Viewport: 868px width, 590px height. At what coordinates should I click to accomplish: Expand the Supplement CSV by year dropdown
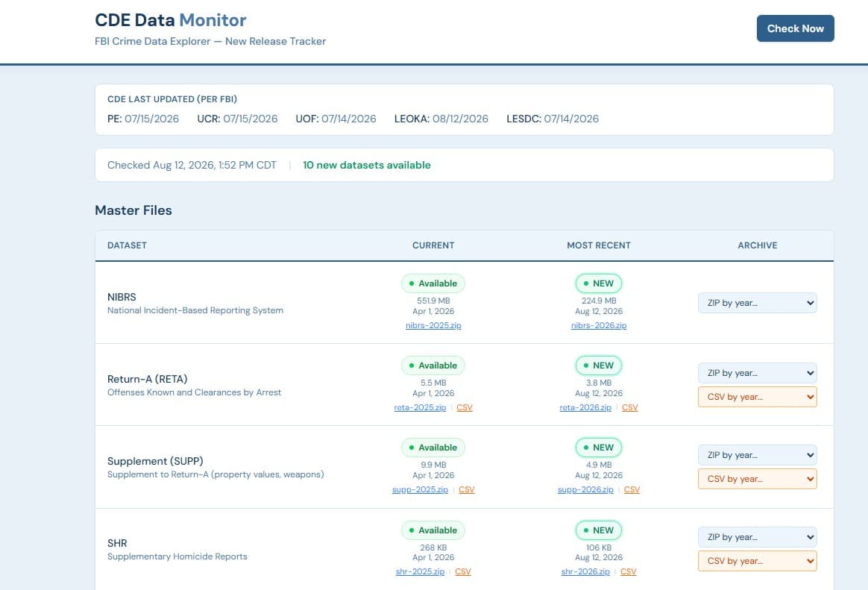tap(758, 479)
